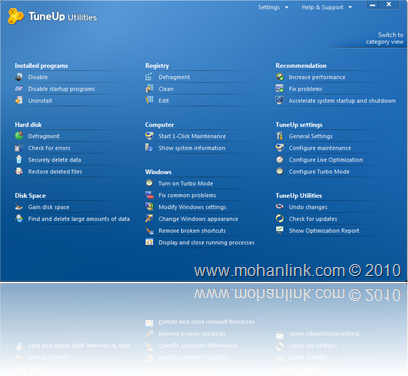Click the Check for updates icon
Screen dimensions: 408x376
pos(279,218)
